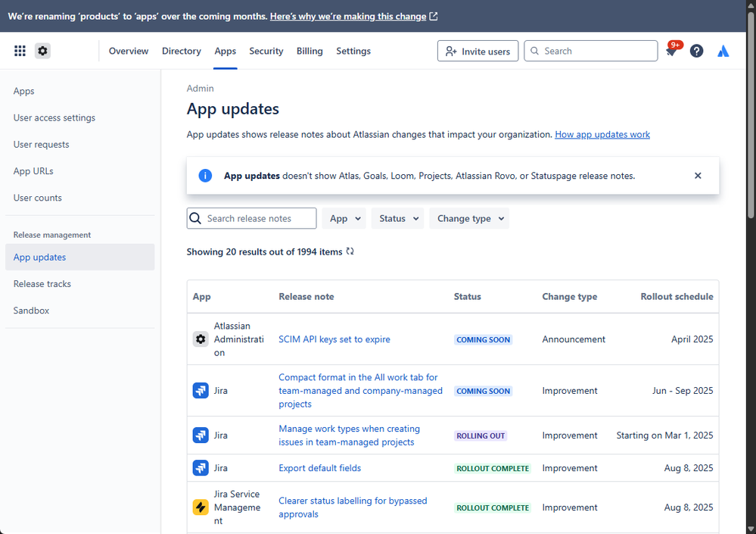Switch to the Overview tab
The height and width of the screenshot is (534, 756).
[x=128, y=51]
